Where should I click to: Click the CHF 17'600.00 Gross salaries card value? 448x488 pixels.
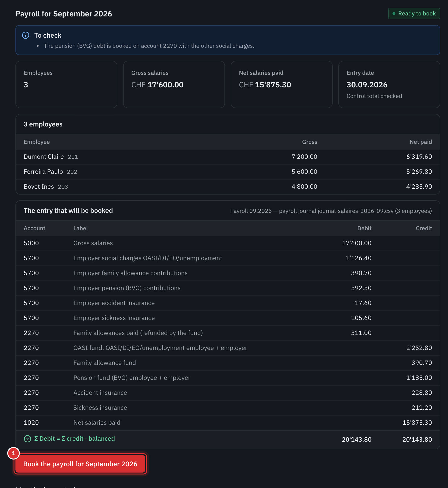tap(157, 85)
